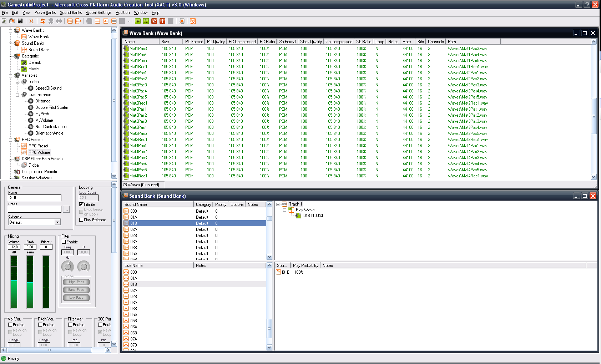The height and width of the screenshot is (364, 601).
Task: Click the Low Pass filter mode button
Action: (x=76, y=298)
